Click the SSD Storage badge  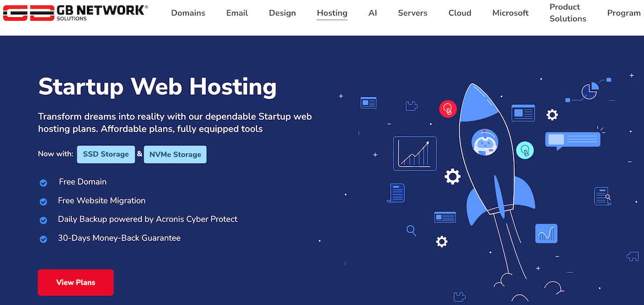click(106, 154)
